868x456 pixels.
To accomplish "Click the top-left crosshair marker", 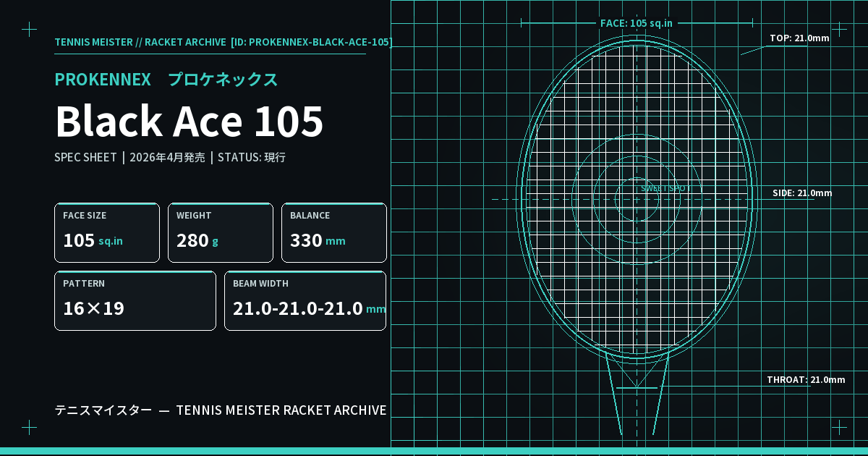I will (x=29, y=29).
